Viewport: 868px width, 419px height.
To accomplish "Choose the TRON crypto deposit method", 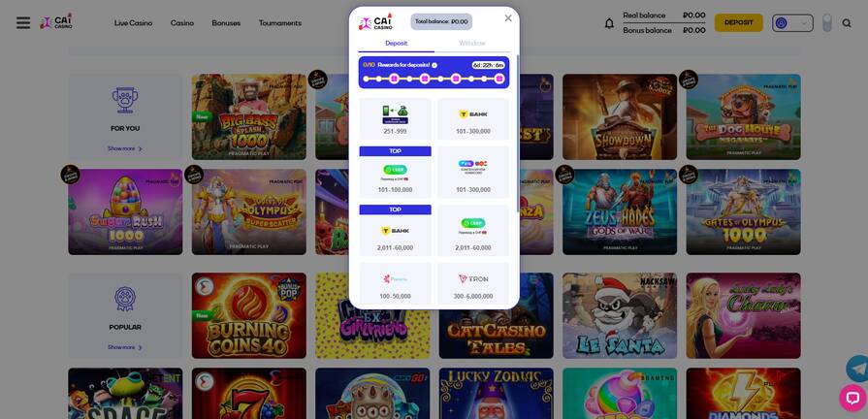I will [x=473, y=284].
